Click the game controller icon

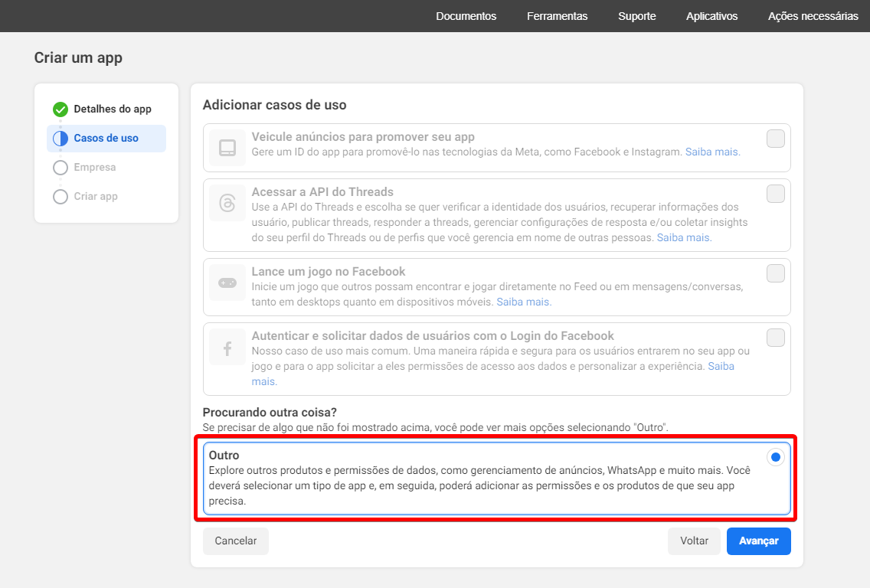click(x=227, y=283)
